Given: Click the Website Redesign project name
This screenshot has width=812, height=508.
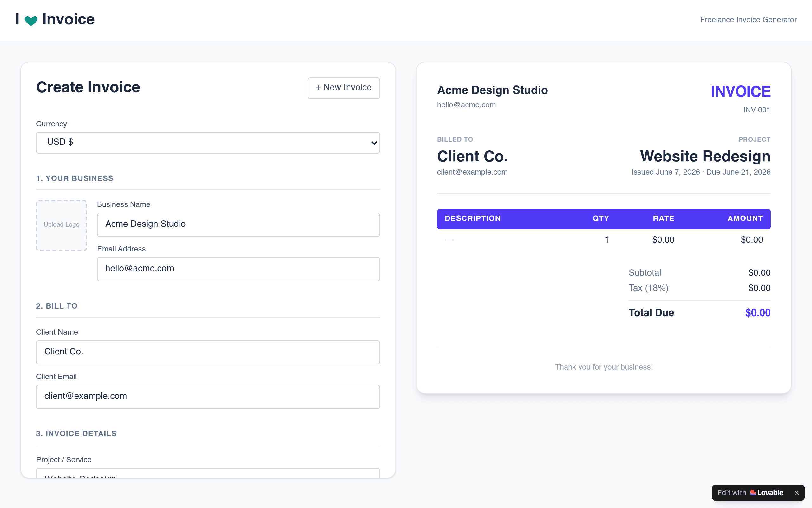Looking at the screenshot, I should point(705,156).
